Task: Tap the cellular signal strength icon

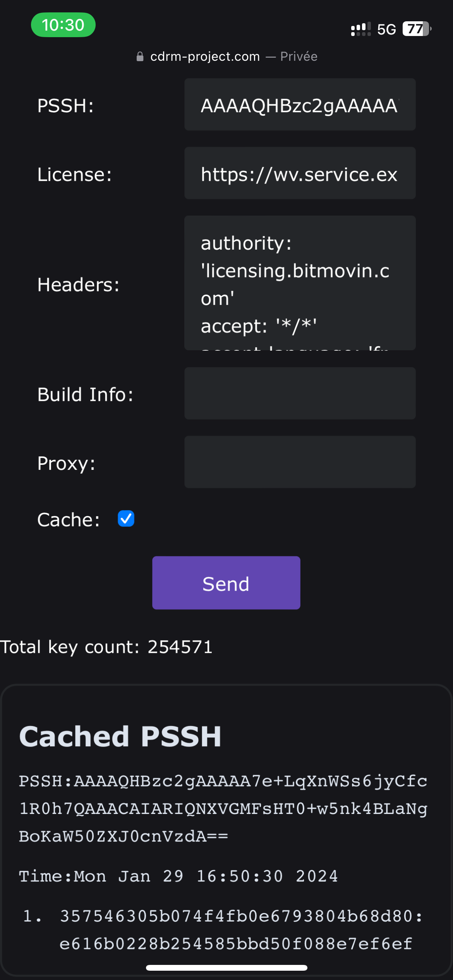Action: click(360, 29)
